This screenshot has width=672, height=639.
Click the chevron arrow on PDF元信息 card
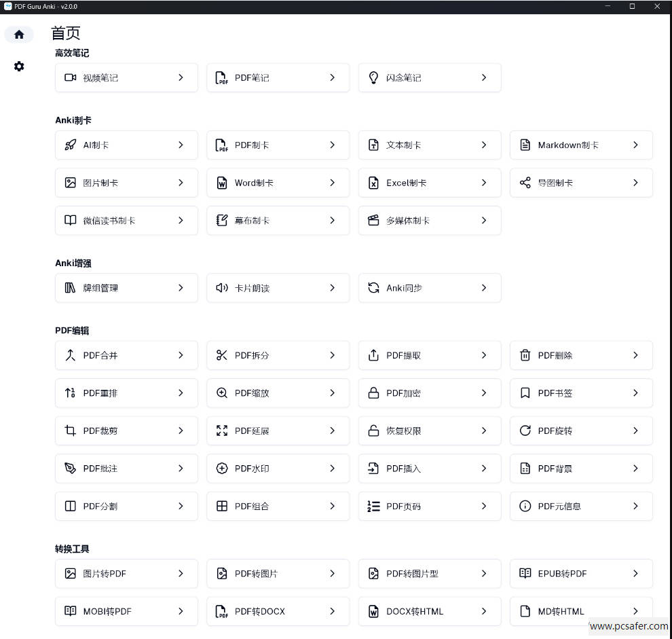click(x=635, y=506)
